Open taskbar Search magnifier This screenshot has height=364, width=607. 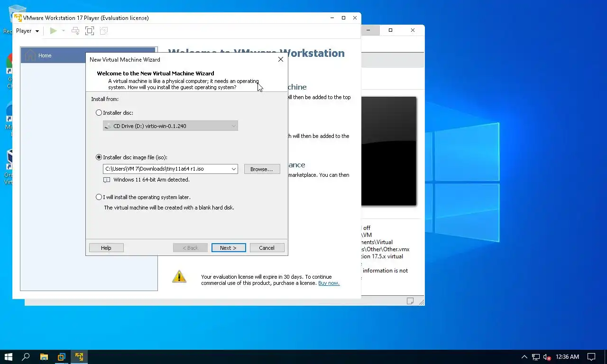26,356
